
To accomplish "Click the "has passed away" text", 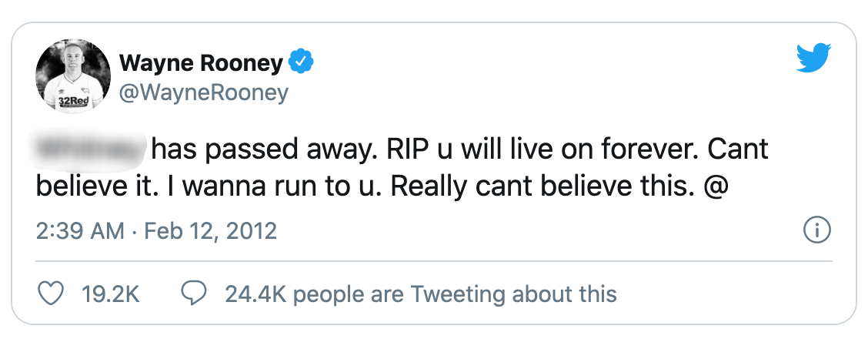I will coord(243,148).
